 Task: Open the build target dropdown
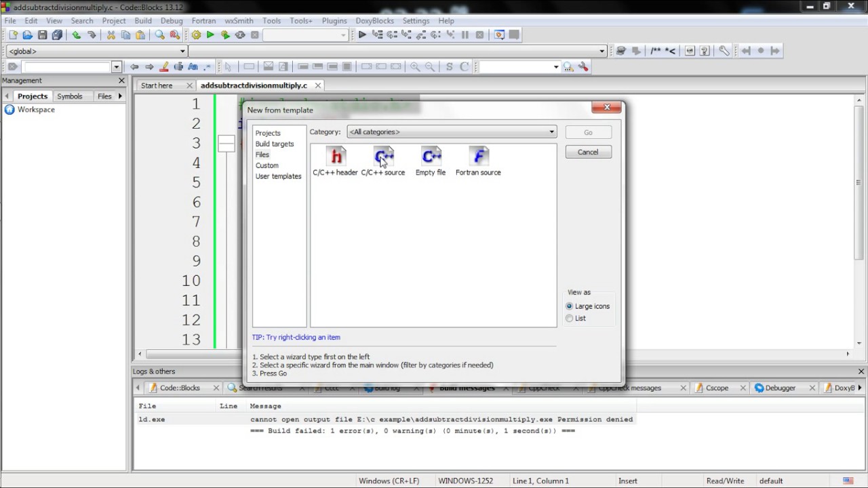pyautogui.click(x=305, y=35)
